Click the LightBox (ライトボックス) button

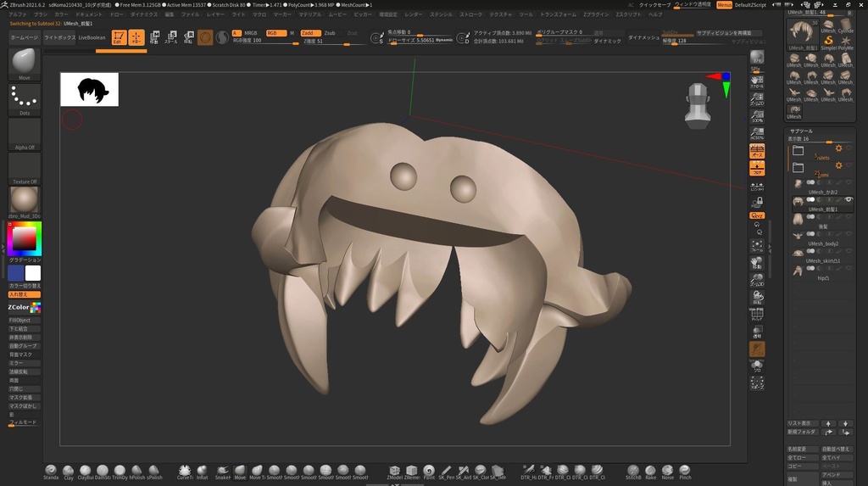(58, 38)
